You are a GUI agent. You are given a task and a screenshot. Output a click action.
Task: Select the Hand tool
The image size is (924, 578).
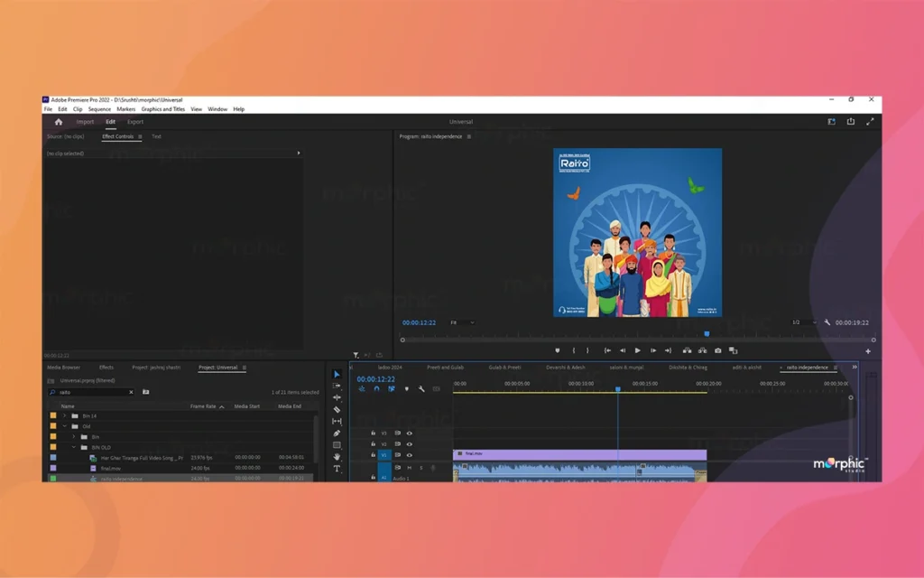[337, 457]
